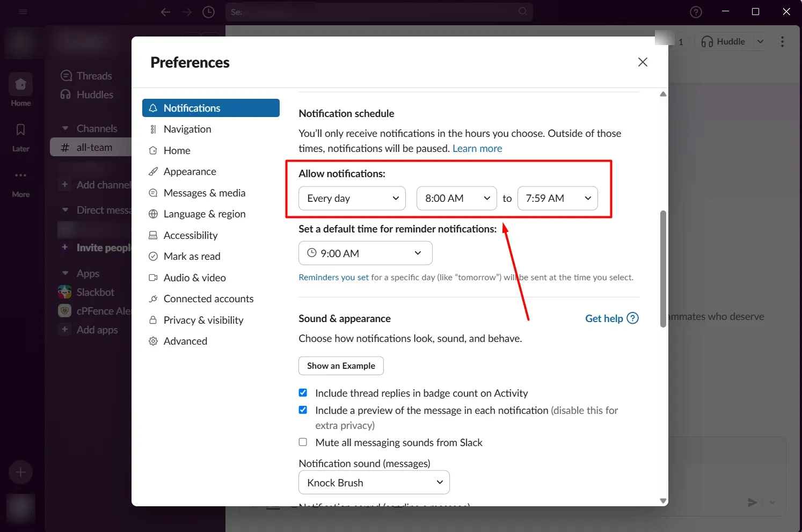
Task: Click the create new plus button
Action: click(x=21, y=472)
